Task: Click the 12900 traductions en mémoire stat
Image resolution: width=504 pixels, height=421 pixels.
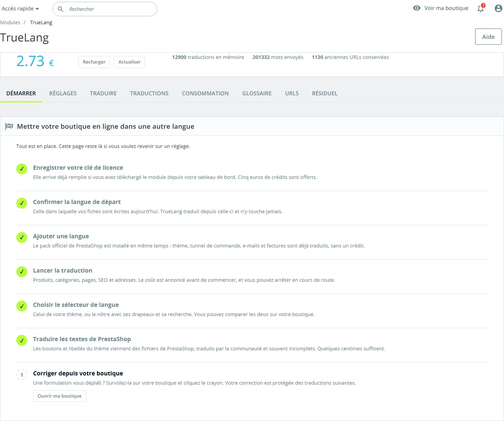Action: (208, 57)
